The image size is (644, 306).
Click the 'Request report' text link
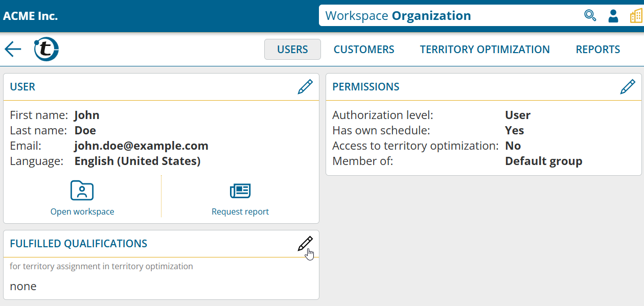[x=240, y=211]
